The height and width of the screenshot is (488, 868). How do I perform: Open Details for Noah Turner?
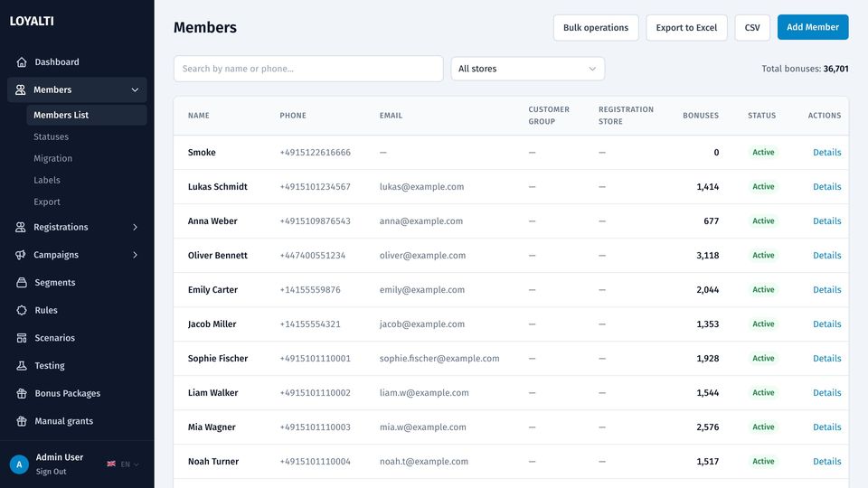point(827,461)
